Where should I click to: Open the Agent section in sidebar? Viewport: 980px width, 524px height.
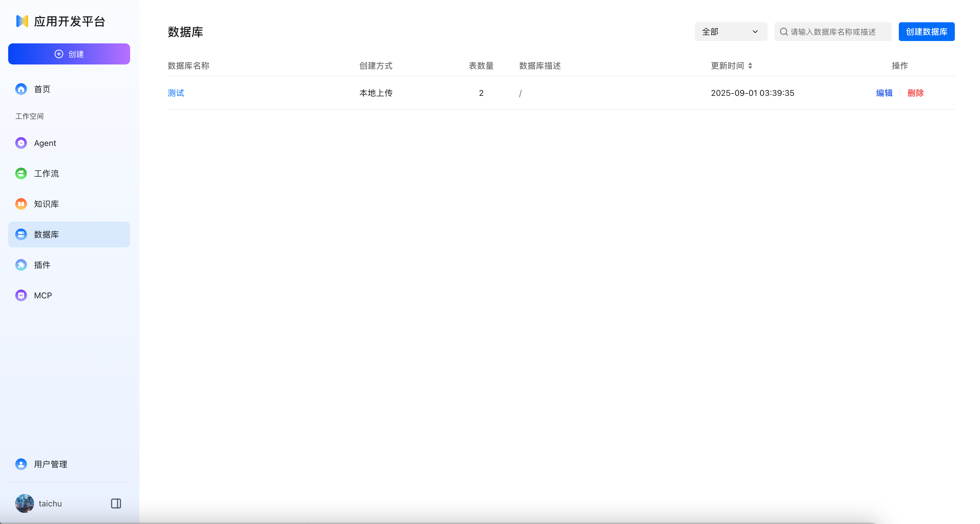point(45,143)
